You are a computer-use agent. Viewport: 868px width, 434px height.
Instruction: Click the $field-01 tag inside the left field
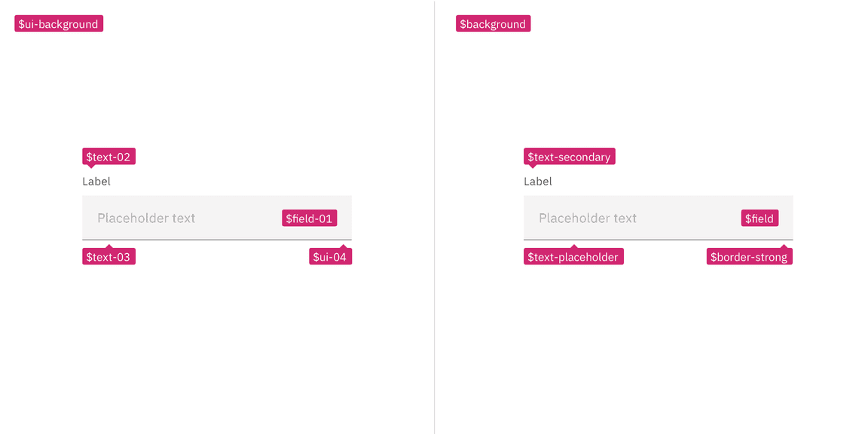309,219
